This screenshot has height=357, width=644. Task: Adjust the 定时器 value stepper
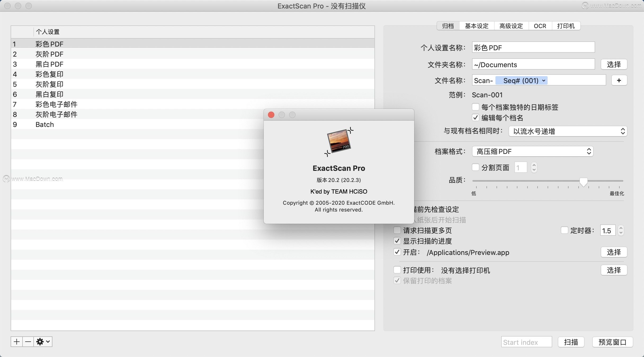tap(621, 230)
